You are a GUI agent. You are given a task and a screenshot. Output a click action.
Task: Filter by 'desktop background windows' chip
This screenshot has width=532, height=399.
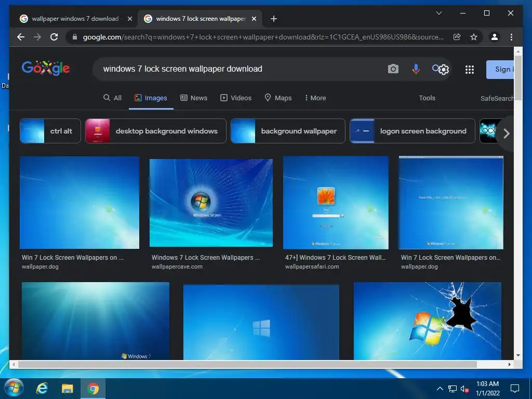pos(156,131)
